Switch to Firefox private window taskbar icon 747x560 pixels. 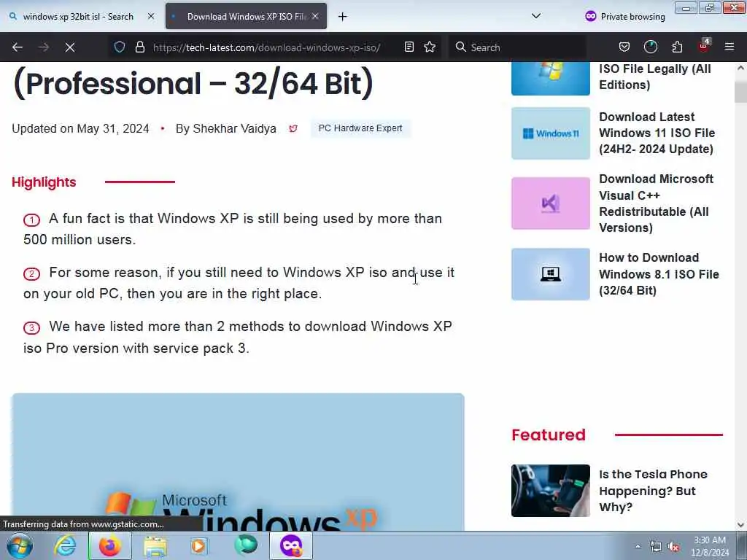coord(291,545)
